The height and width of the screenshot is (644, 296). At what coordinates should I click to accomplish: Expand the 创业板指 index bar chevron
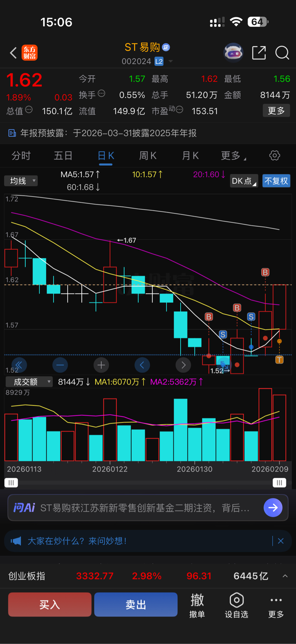click(x=285, y=576)
